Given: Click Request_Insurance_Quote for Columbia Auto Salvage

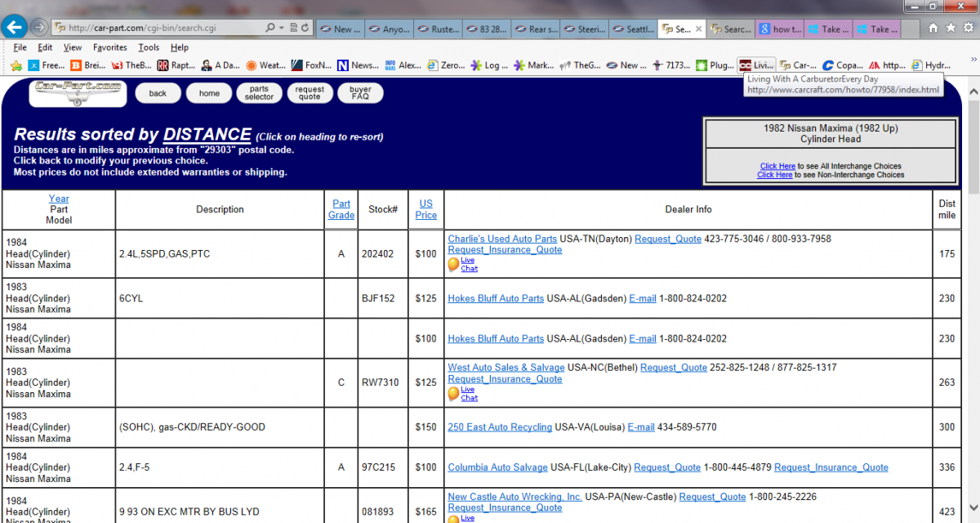Looking at the screenshot, I should pyautogui.click(x=831, y=467).
